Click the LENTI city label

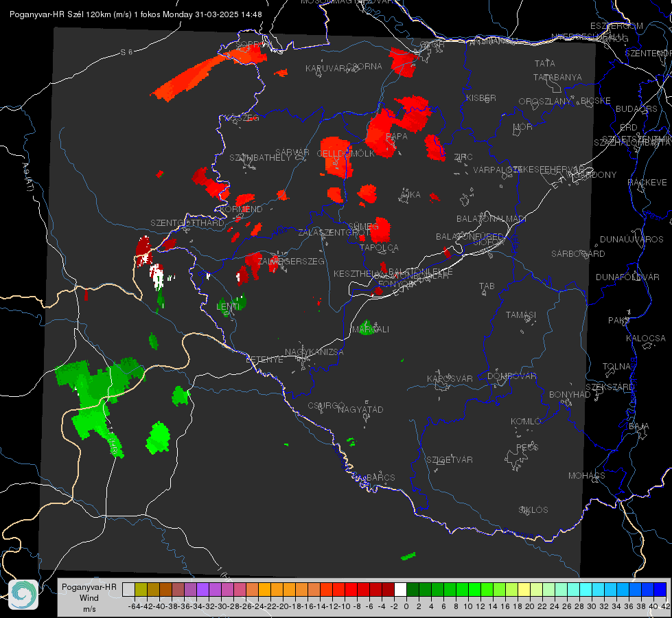pyautogui.click(x=228, y=307)
